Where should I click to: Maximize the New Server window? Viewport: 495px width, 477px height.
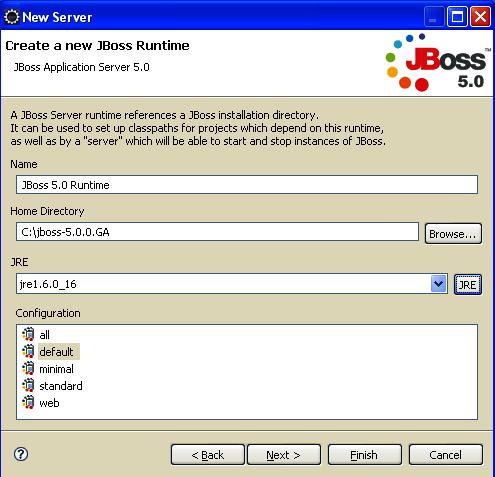tap(457, 16)
